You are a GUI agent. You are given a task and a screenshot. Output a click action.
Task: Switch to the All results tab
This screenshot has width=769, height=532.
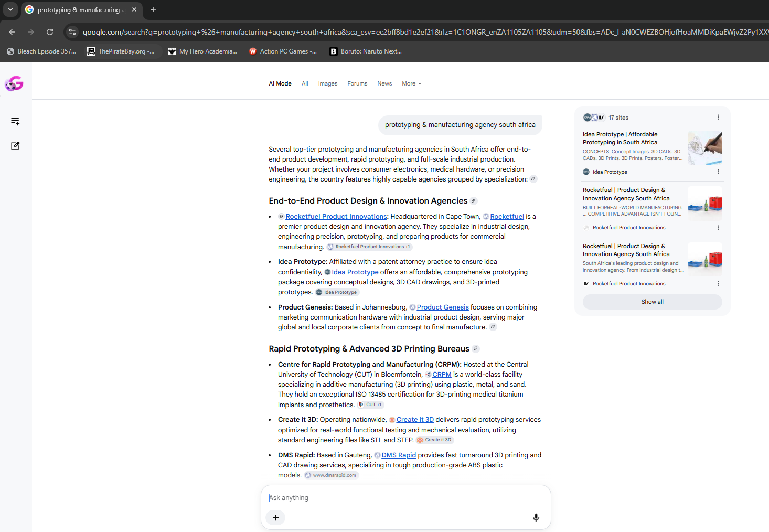tap(305, 83)
